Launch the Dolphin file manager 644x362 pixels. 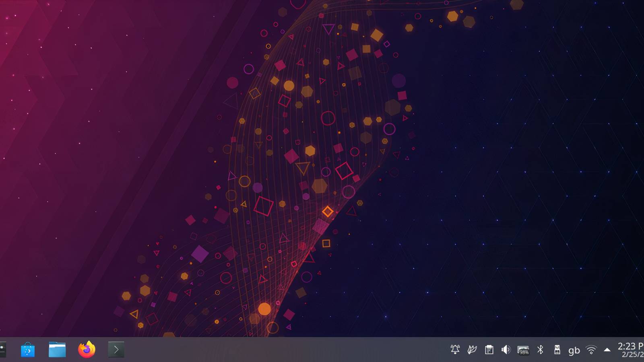(x=57, y=350)
